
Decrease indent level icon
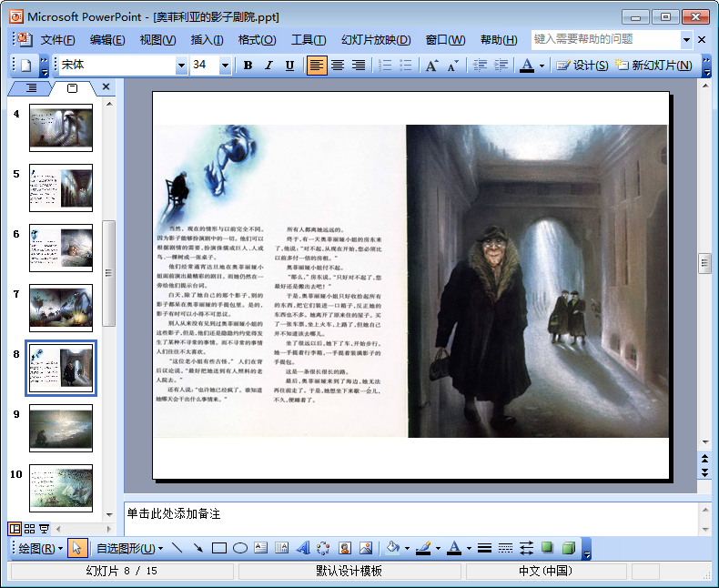[480, 66]
